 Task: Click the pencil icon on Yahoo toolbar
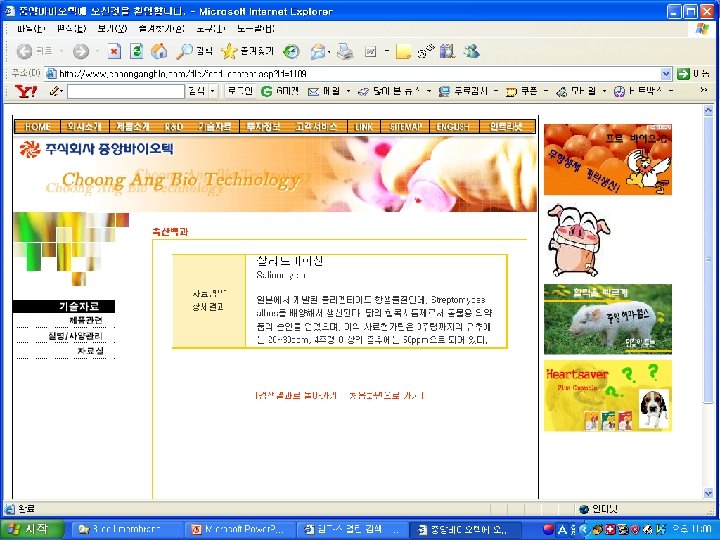click(x=55, y=91)
